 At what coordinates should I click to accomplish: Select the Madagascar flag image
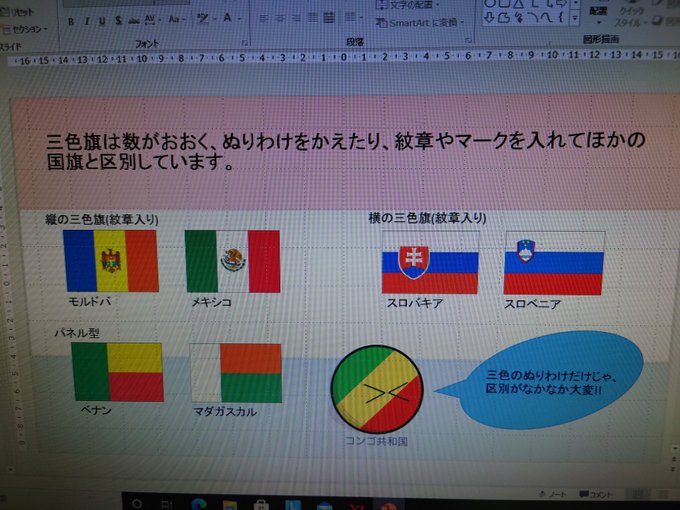click(236, 373)
